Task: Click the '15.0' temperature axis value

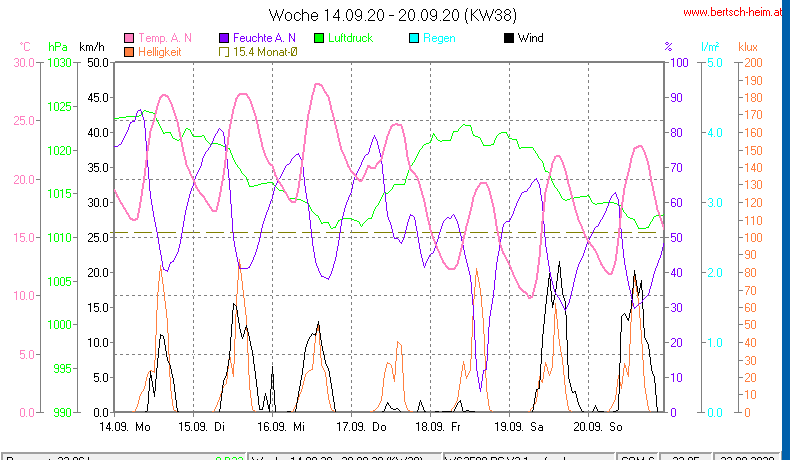Action: pos(24,238)
